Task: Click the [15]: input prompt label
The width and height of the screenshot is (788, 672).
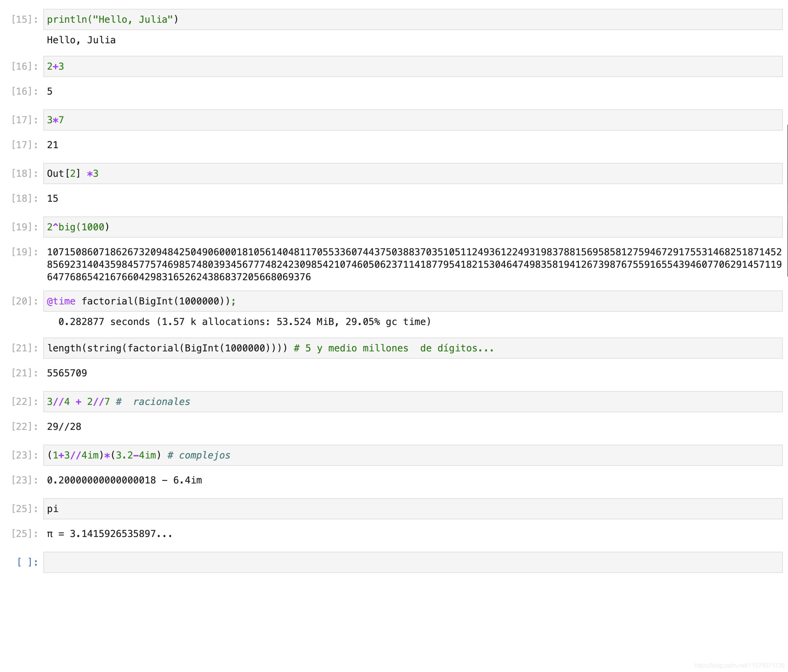Action: pos(25,20)
